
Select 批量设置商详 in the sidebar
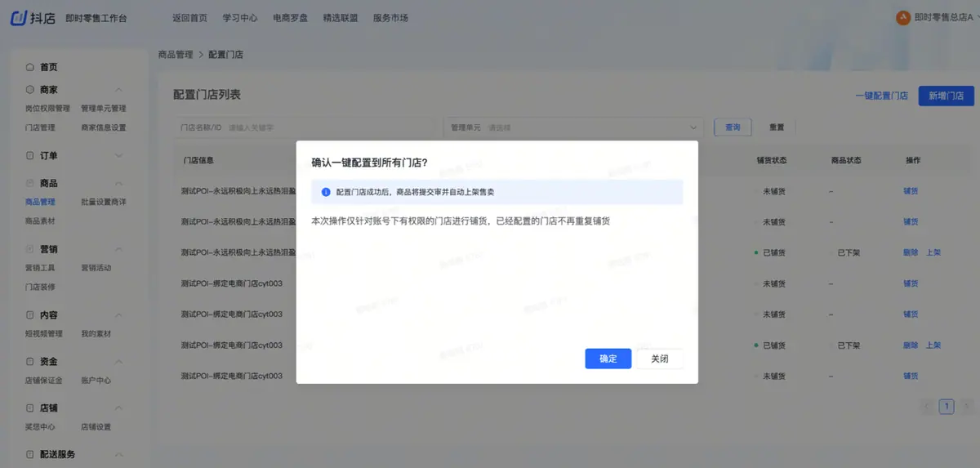click(104, 202)
